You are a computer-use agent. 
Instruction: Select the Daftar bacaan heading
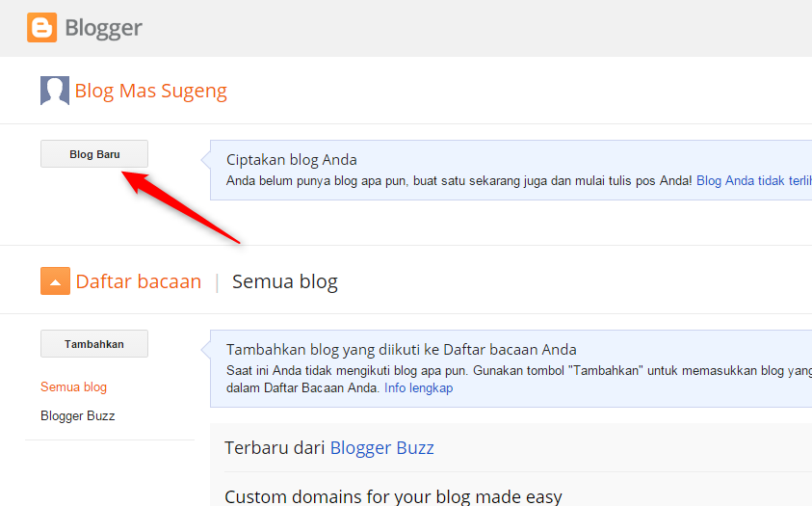[139, 281]
